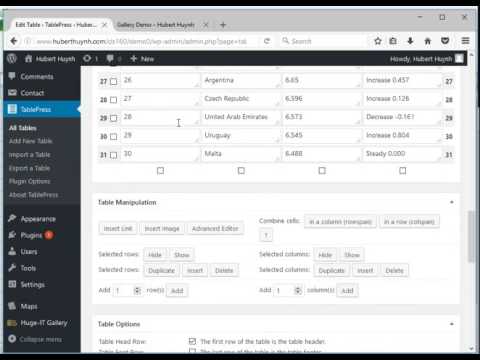Select row 31 checkbox (Malta)
The height and width of the screenshot is (360, 480).
(114, 155)
